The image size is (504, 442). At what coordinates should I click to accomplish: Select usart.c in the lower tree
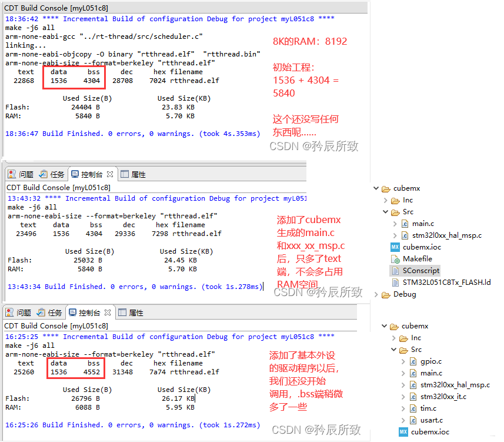(431, 420)
